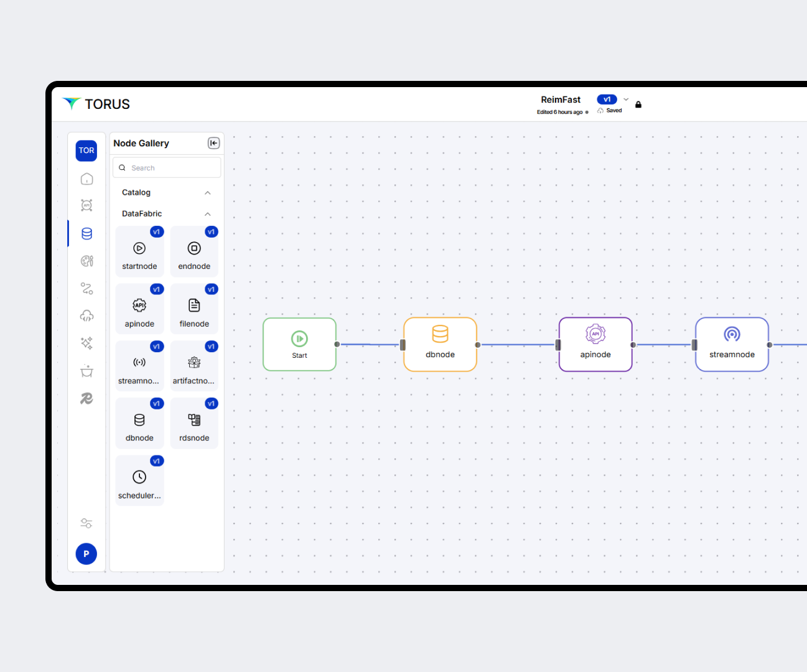807x672 pixels.
Task: Open the Home sidebar icon
Action: [x=86, y=179]
